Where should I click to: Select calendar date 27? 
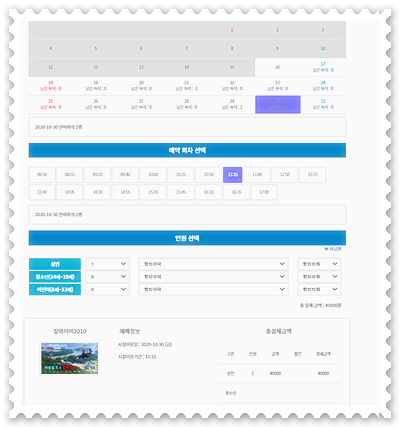[141, 104]
